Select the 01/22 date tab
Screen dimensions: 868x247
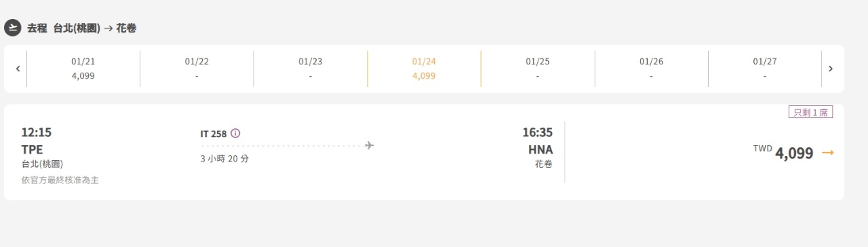(x=197, y=69)
